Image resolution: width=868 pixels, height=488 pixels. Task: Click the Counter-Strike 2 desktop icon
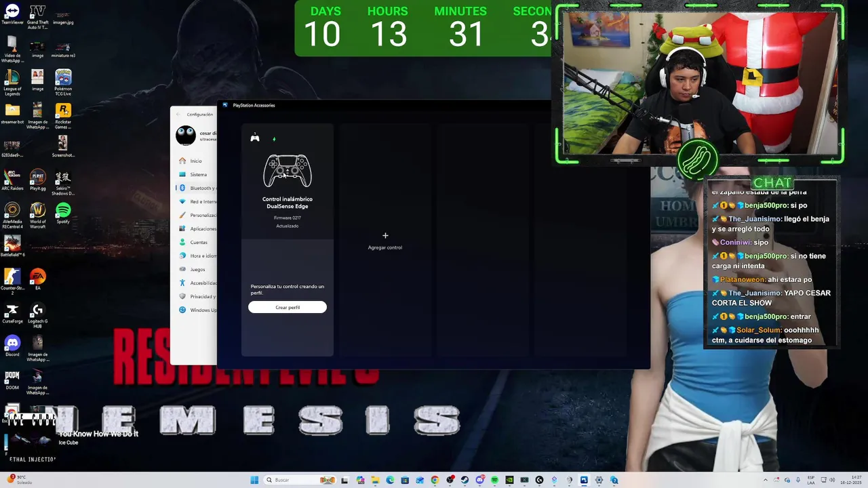click(12, 283)
